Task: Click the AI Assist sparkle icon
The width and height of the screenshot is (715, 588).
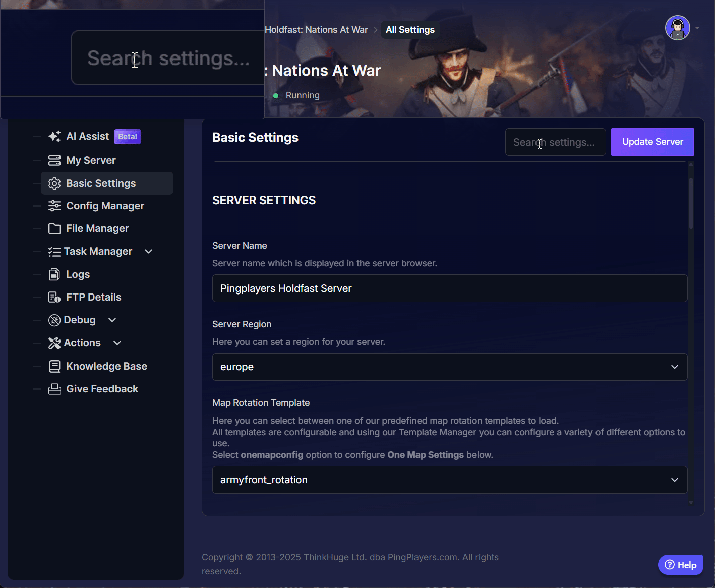Action: 54,136
